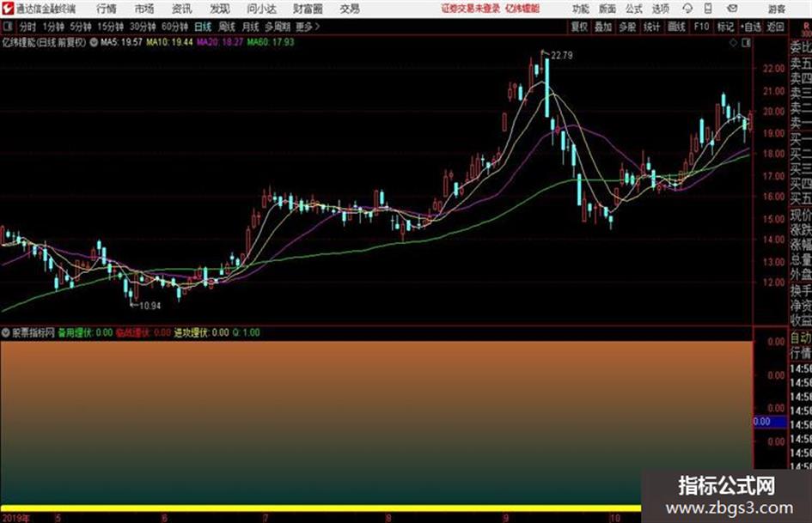Click the 进攻埋伏: 0.00 indicator label
Viewport: 812px width, 523px height.
(x=201, y=332)
